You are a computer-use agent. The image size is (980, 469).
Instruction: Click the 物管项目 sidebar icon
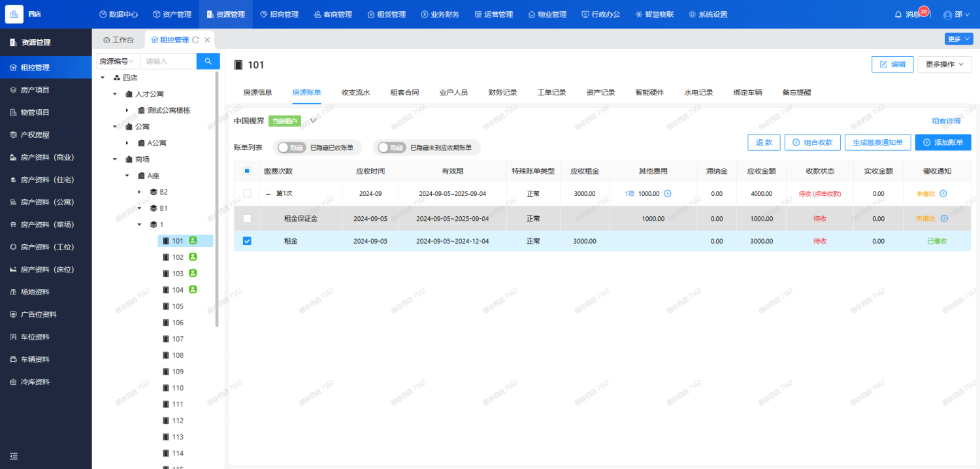coord(13,112)
